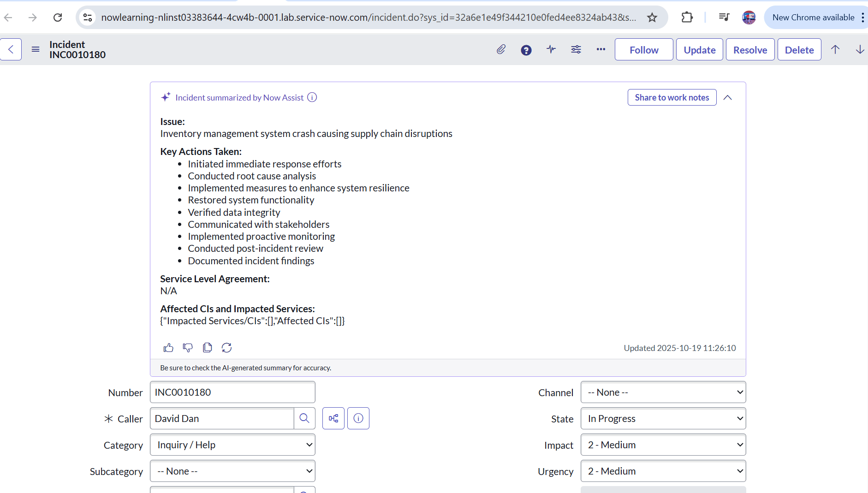This screenshot has height=493, width=868.
Task: Open more options ellipsis menu
Action: click(600, 49)
